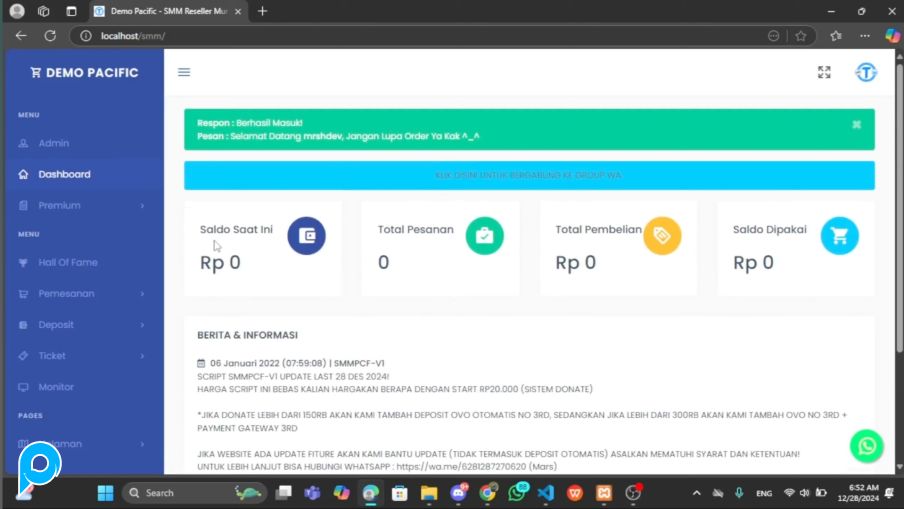Dismiss the green success alert

[x=856, y=124]
